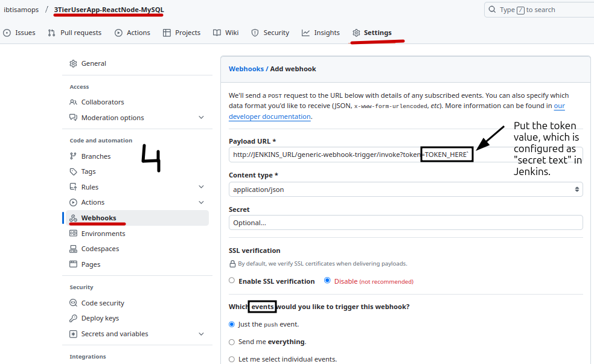The height and width of the screenshot is (364, 594).
Task: Expand Secrets and variables submenu
Action: pos(201,334)
